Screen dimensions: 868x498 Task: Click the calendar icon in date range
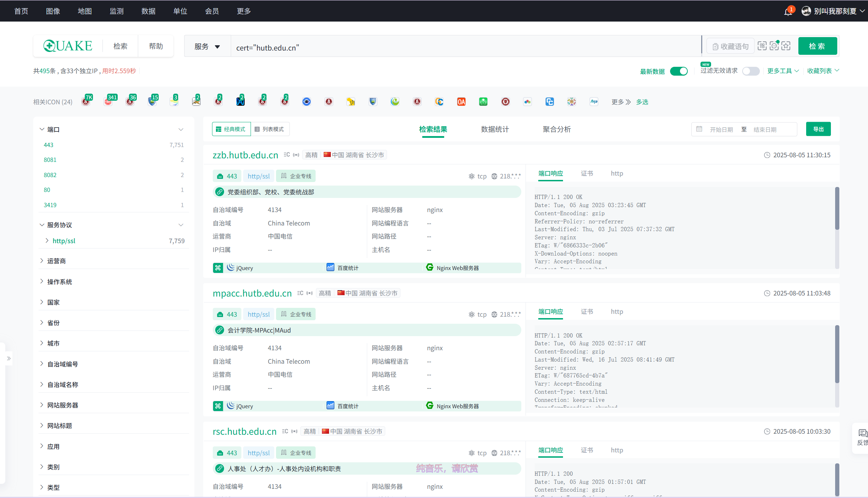pos(699,129)
